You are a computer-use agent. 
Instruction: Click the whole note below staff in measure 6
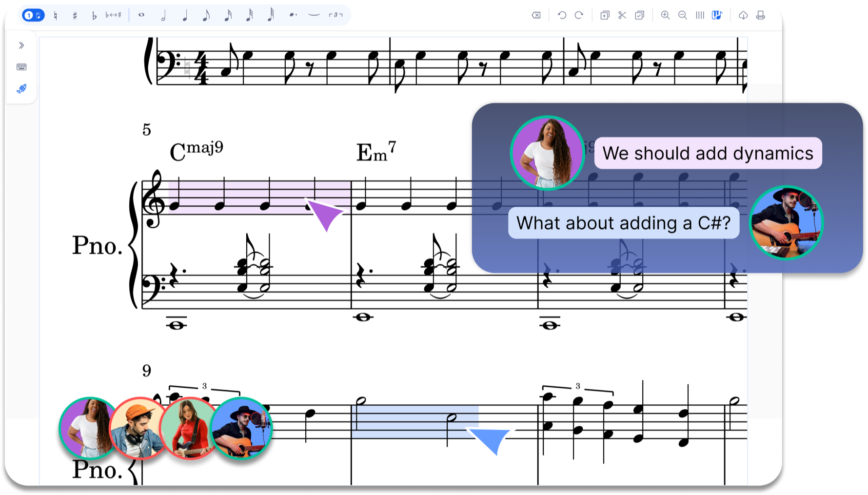pyautogui.click(x=363, y=317)
